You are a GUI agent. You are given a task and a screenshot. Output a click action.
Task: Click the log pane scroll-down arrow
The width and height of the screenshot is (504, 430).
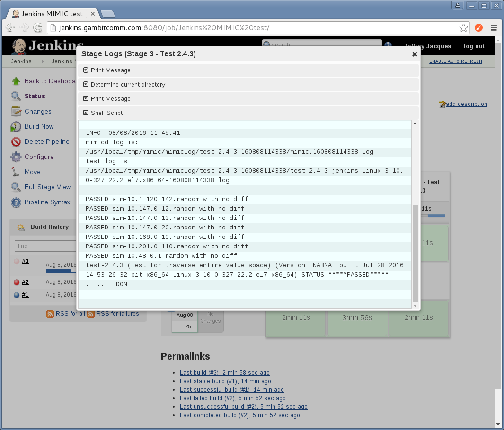(415, 306)
